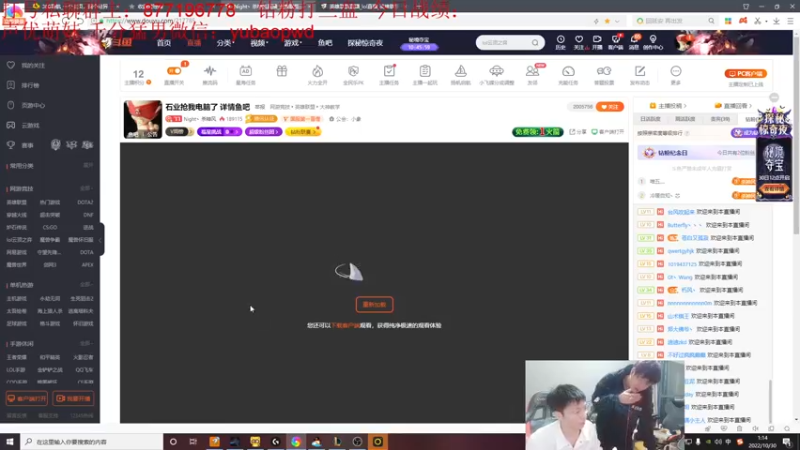The image size is (800, 450).
Task: Select APEX category in sidebar
Action: click(87, 265)
